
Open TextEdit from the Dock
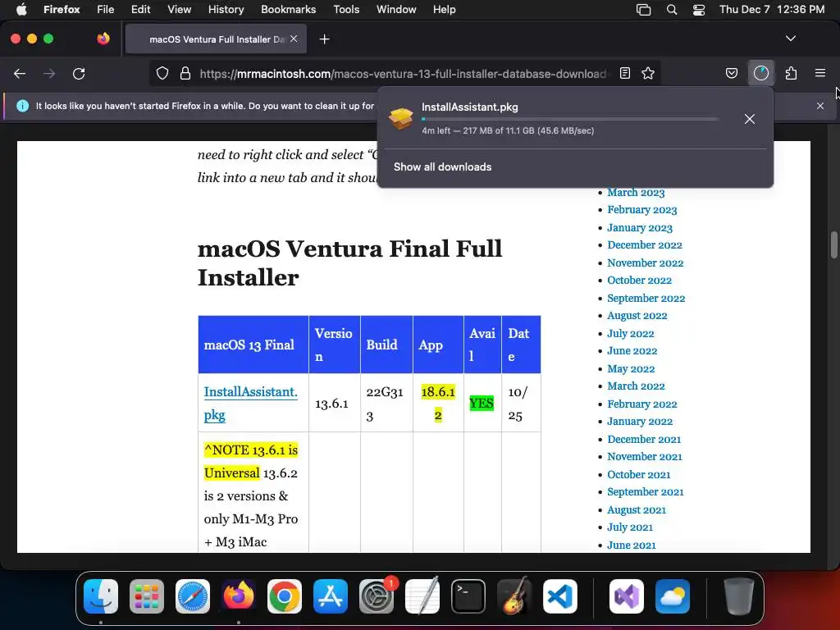pyautogui.click(x=422, y=596)
